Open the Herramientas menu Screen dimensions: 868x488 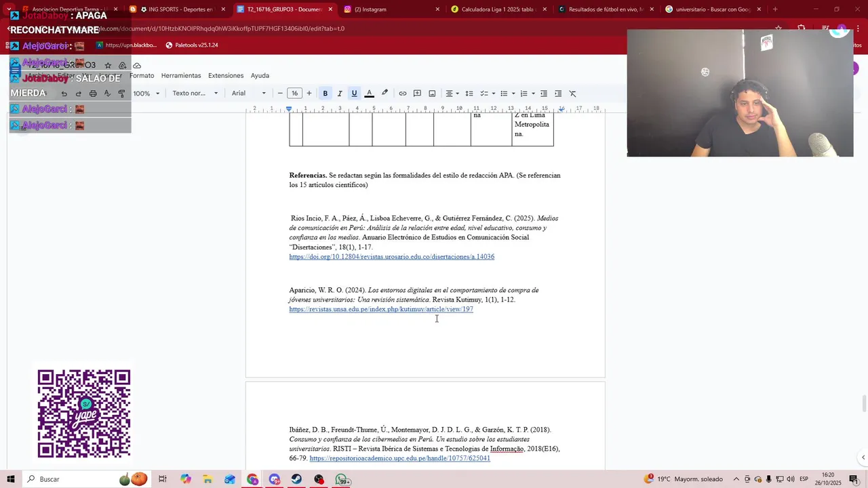tap(181, 75)
